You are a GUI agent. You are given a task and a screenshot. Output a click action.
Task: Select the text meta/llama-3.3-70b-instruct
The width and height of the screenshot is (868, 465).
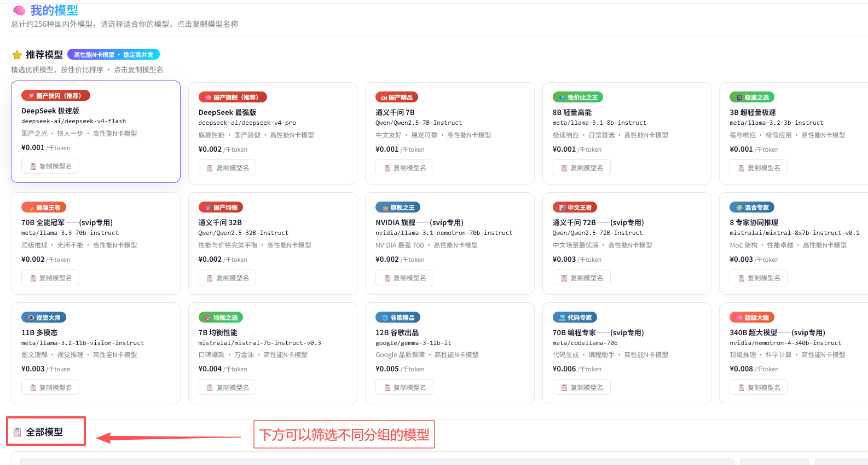click(70, 233)
